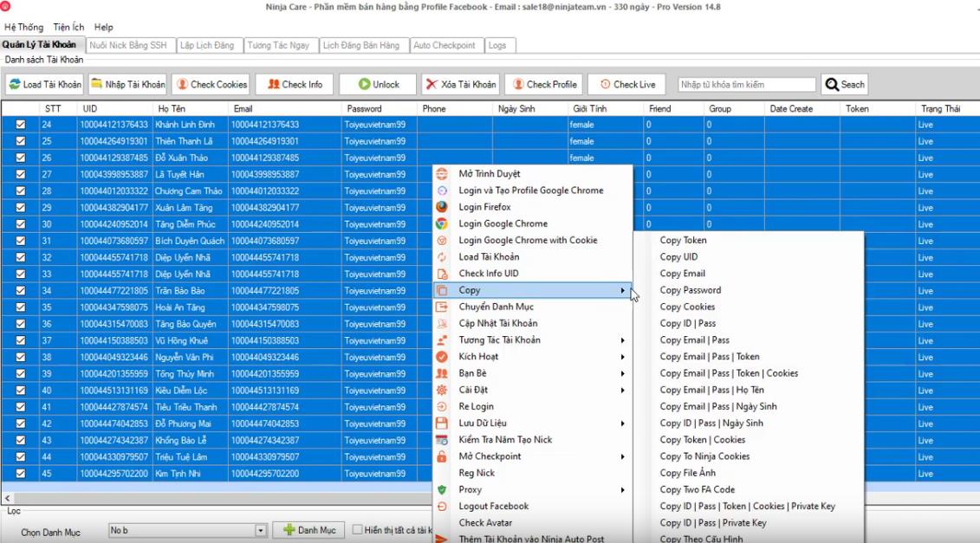
Task: Click Login và Tạo Profile Google Chrome icon
Action: 442,191
